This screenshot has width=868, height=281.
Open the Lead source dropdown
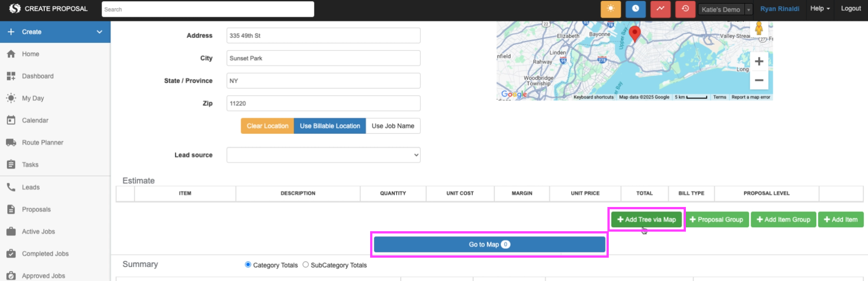323,155
